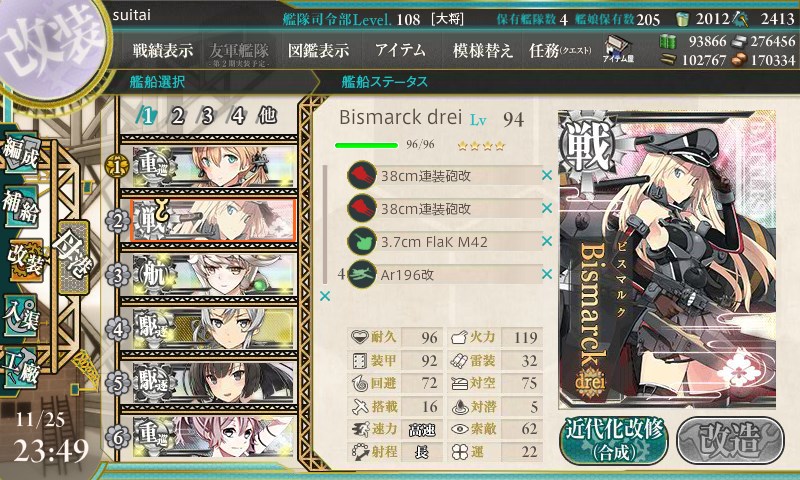Click the red main gun icon of first 38cm連装砲改

(362, 176)
